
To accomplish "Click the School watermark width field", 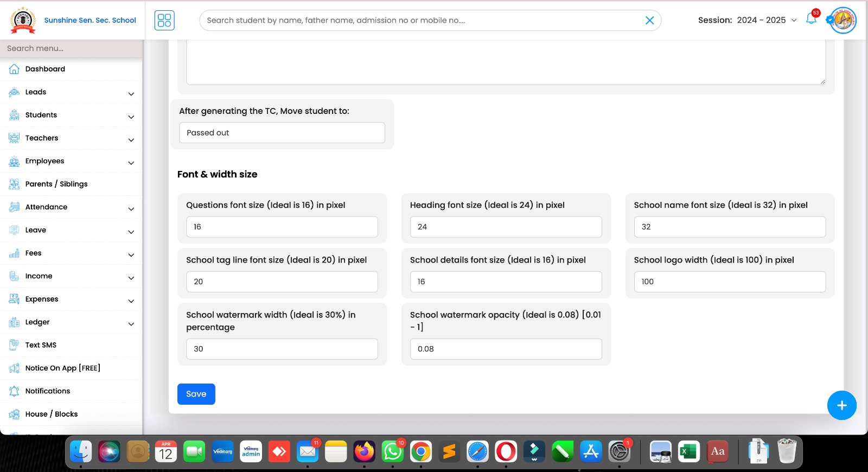I will (282, 349).
